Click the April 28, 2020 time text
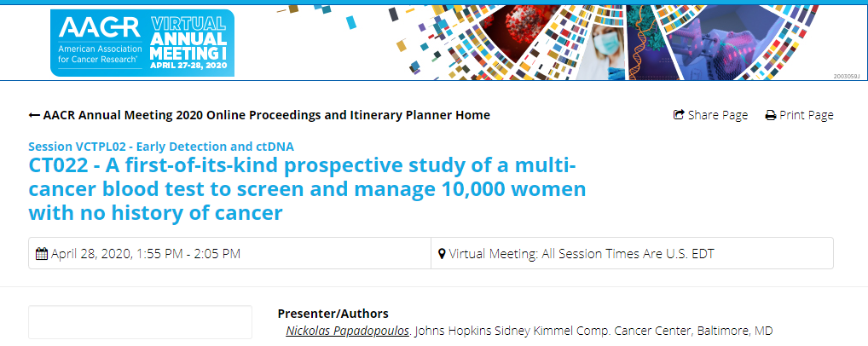This screenshot has height=346, width=868. 146,254
